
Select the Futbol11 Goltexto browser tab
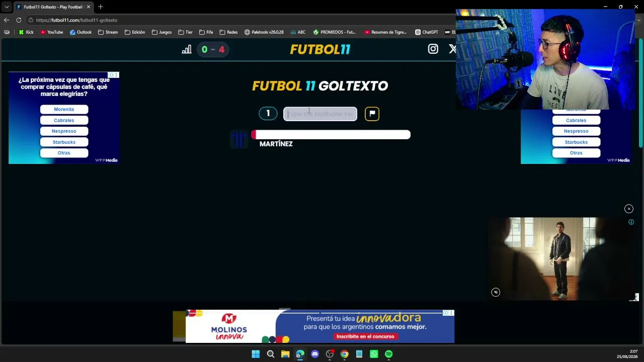[x=52, y=7]
